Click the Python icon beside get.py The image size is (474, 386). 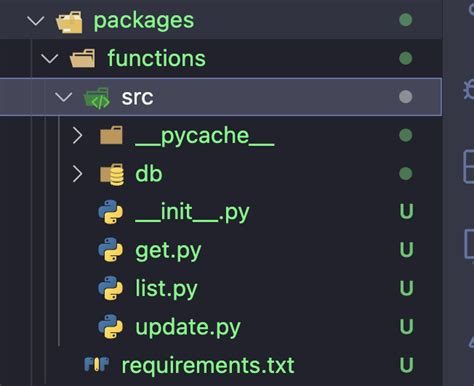[111, 250]
